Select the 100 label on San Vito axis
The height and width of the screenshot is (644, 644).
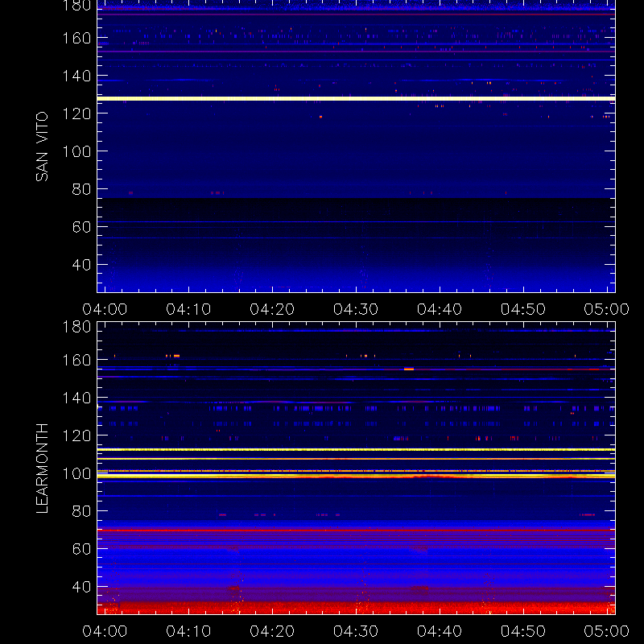pos(76,151)
